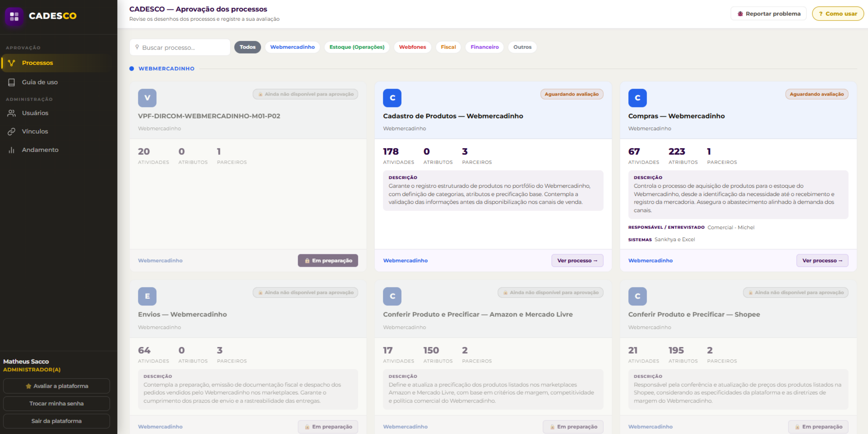This screenshot has height=434, width=868.
Task: Open Usuários from its people icon
Action: click(12, 113)
